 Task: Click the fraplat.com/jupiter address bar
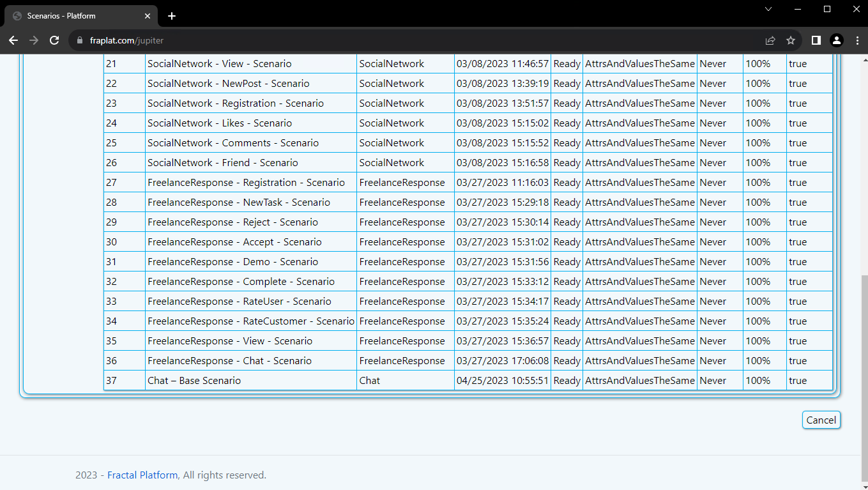point(383,40)
